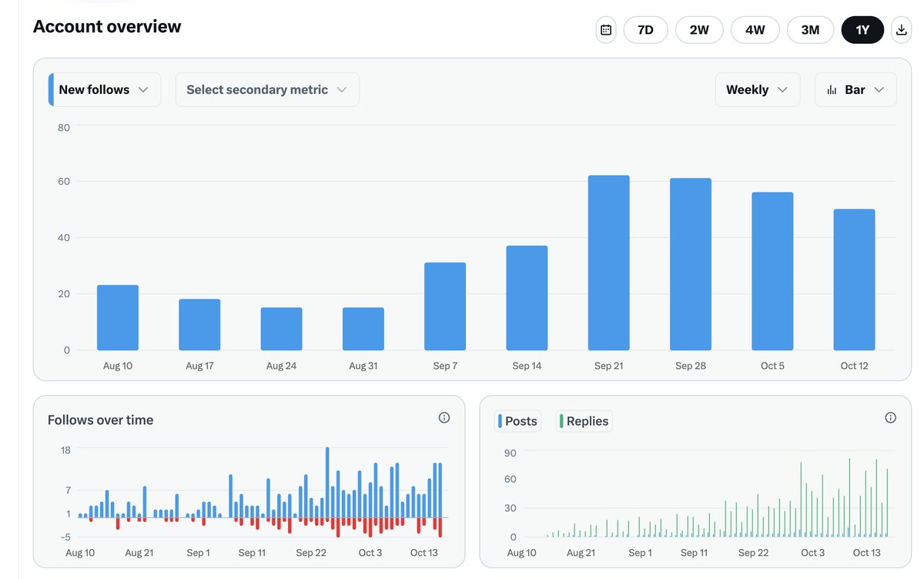Click the Aug 10 label under the weekly bar chart
Viewport: 924px width, 579px height.
click(x=118, y=366)
